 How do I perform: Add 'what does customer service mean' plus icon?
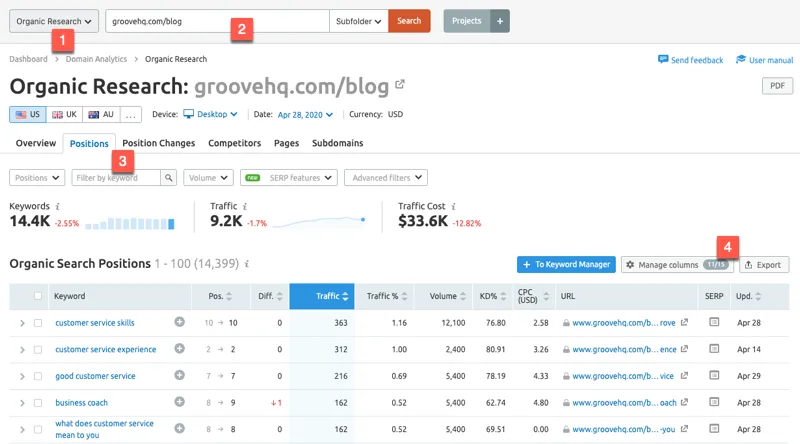coord(180,428)
